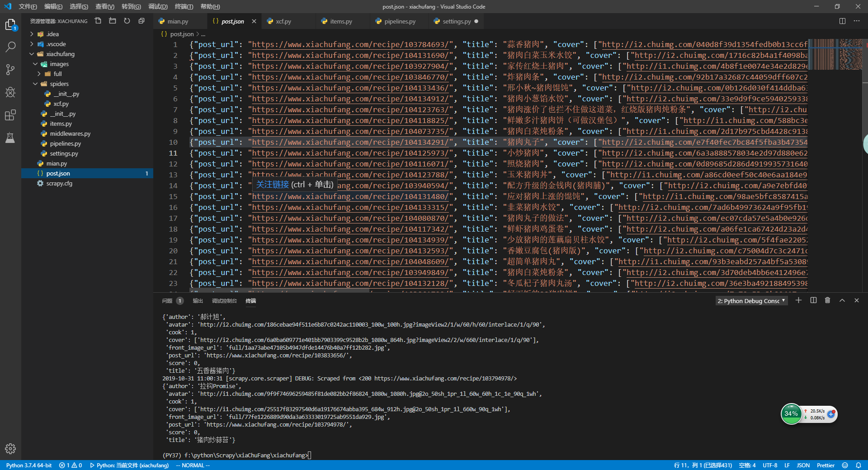Open notifications bell in status bar

tap(858, 465)
